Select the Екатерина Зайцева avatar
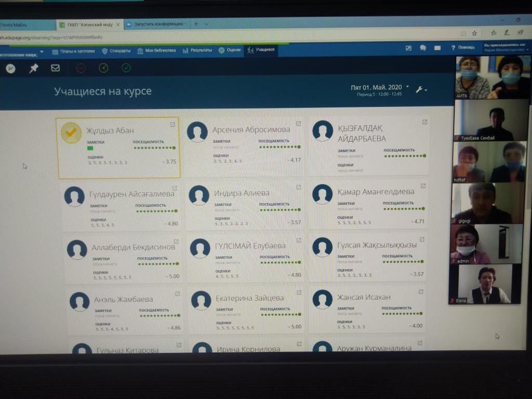Viewport: 532px width, 399px height. (x=201, y=300)
